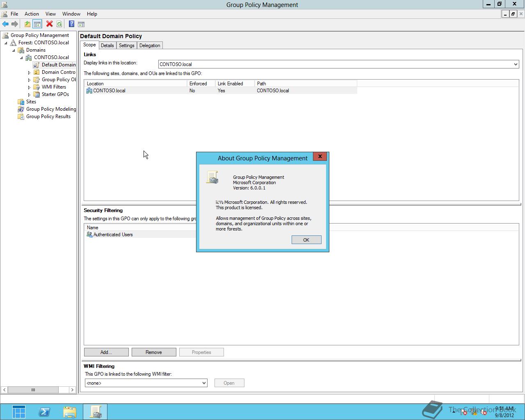Click the Group Policy Management taskbar button

click(x=95, y=412)
